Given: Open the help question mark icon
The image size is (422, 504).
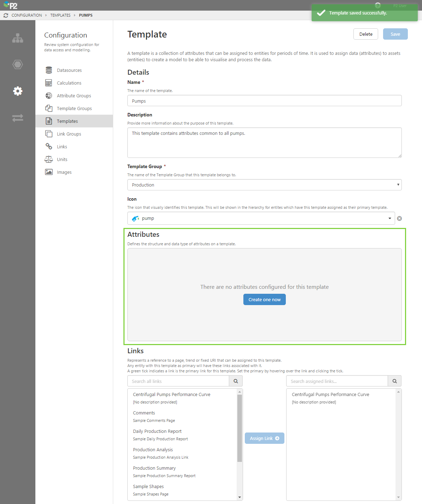Looking at the screenshot, I should [x=377, y=5].
